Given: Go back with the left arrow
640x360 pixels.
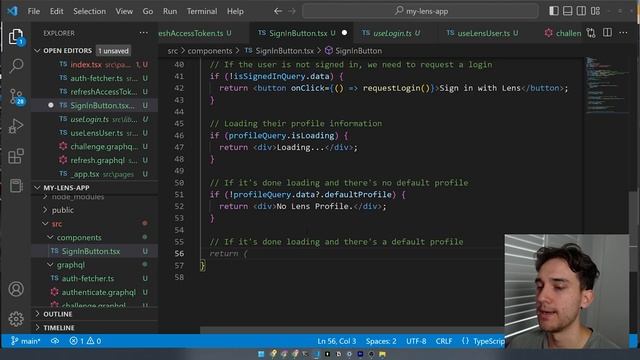Looking at the screenshot, I should (278, 11).
